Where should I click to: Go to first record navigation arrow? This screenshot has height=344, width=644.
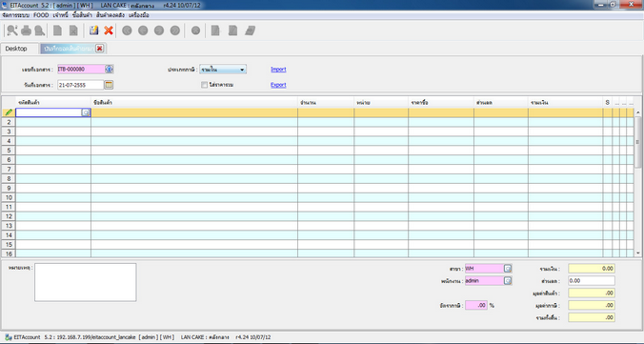tap(127, 30)
